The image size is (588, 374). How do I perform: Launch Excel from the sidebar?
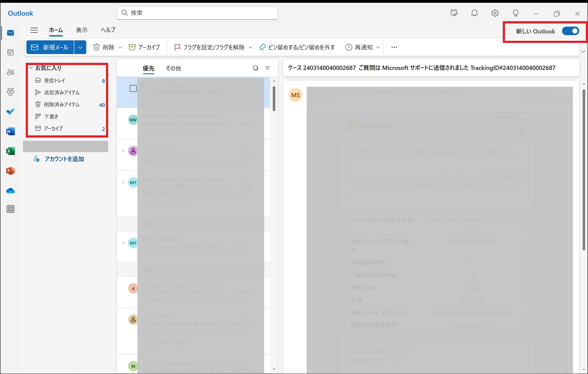click(x=11, y=151)
